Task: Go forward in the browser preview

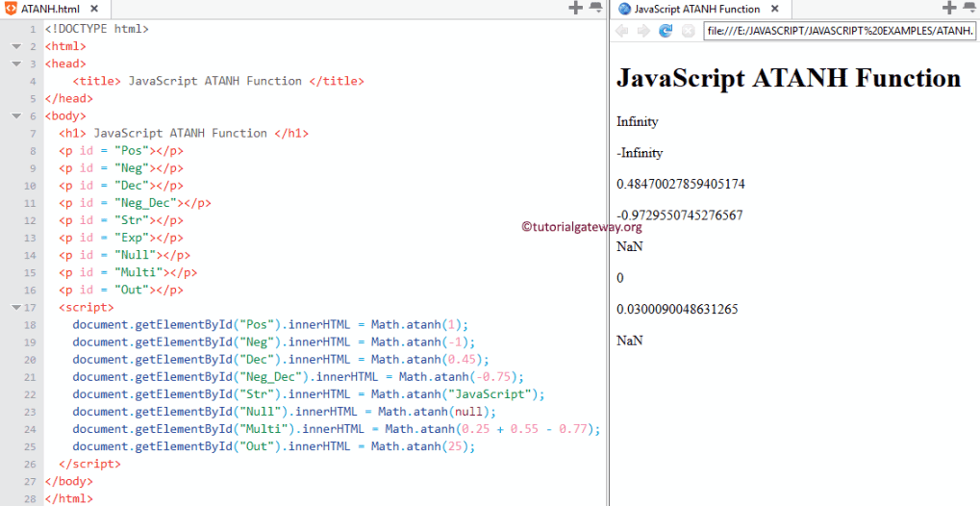Action: click(x=643, y=31)
